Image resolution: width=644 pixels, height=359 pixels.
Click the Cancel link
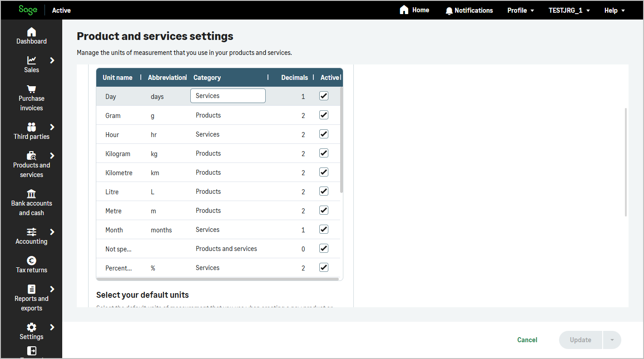click(x=527, y=340)
